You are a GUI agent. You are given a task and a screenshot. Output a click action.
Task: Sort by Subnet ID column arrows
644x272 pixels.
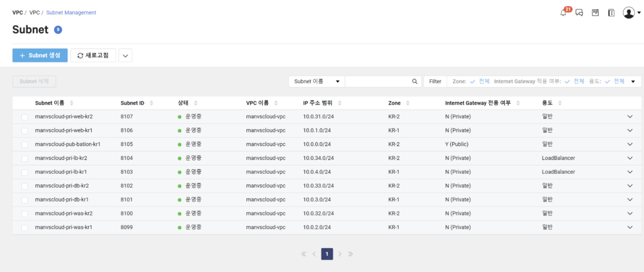coord(150,103)
